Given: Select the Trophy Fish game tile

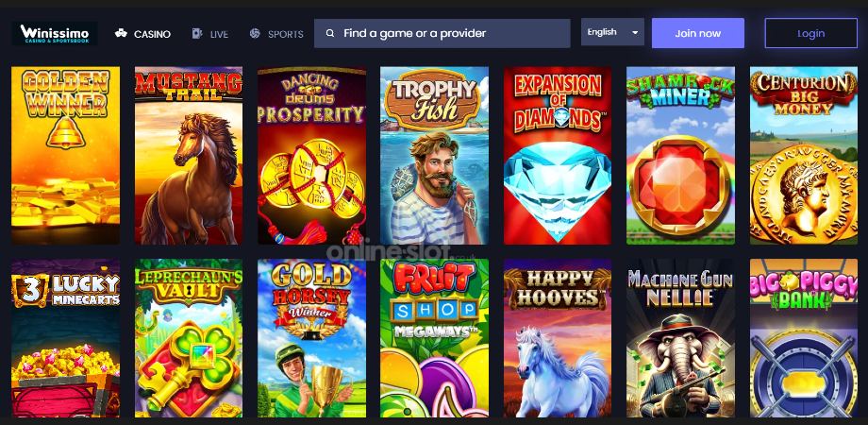Looking at the screenshot, I should coord(434,155).
